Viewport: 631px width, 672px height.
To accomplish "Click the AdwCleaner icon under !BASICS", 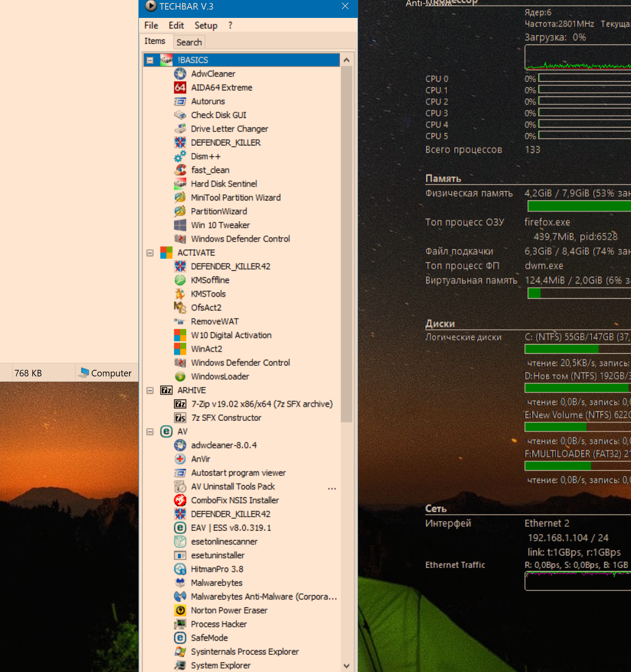I will [180, 74].
